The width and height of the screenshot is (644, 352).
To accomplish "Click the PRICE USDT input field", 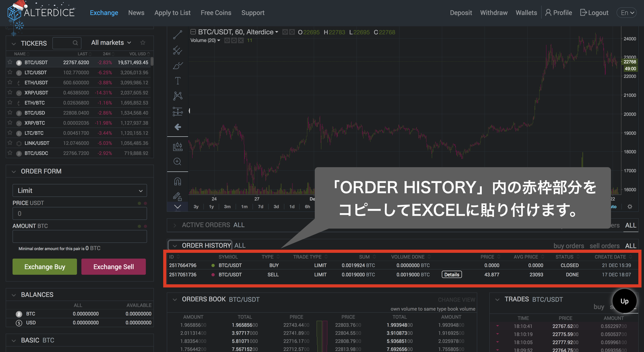I will pyautogui.click(x=80, y=213).
